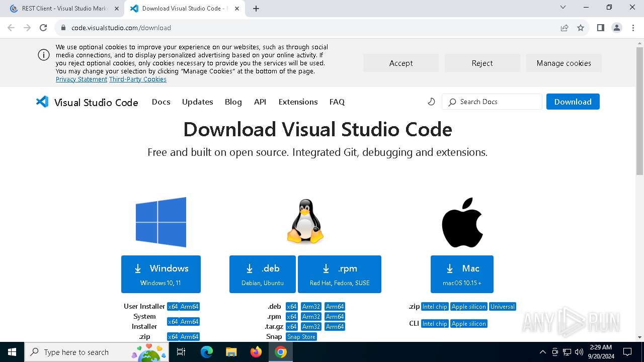Click the address bar URL

pyautogui.click(x=121, y=28)
